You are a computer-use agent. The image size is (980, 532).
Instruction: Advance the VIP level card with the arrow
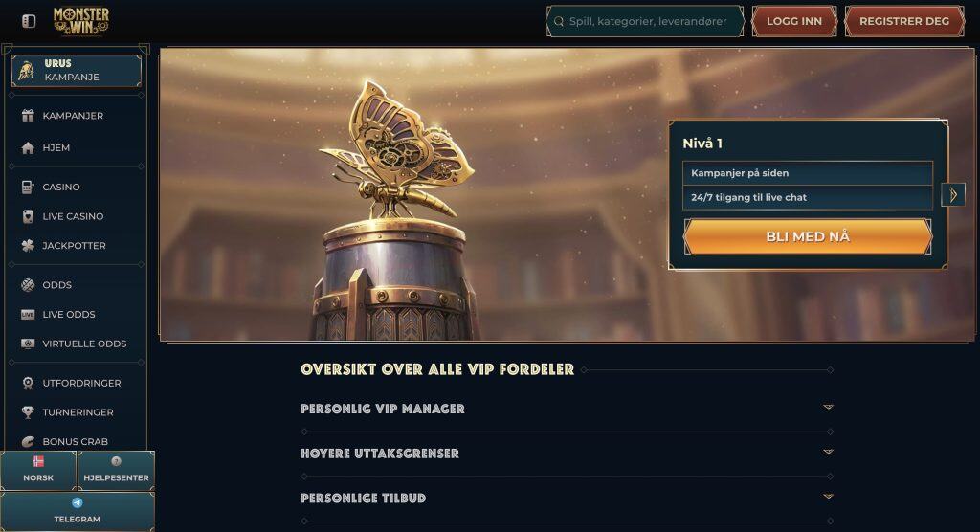[x=953, y=195]
